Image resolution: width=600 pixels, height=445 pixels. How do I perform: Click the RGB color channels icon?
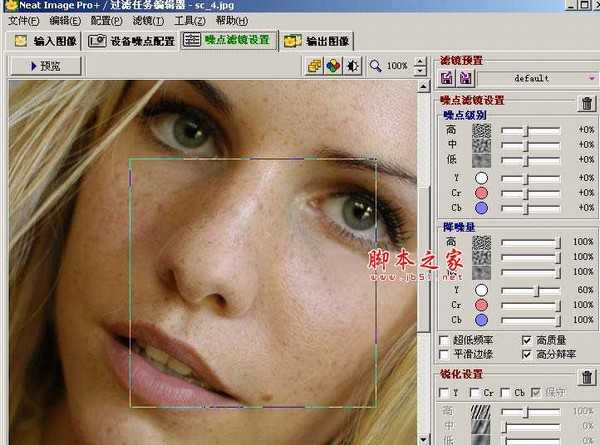[x=333, y=66]
